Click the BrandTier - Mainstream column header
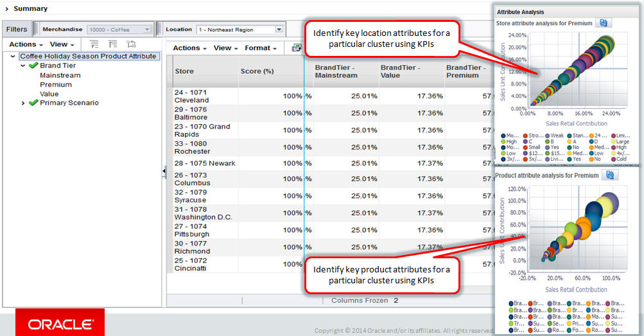The image size is (644, 336). click(x=346, y=71)
